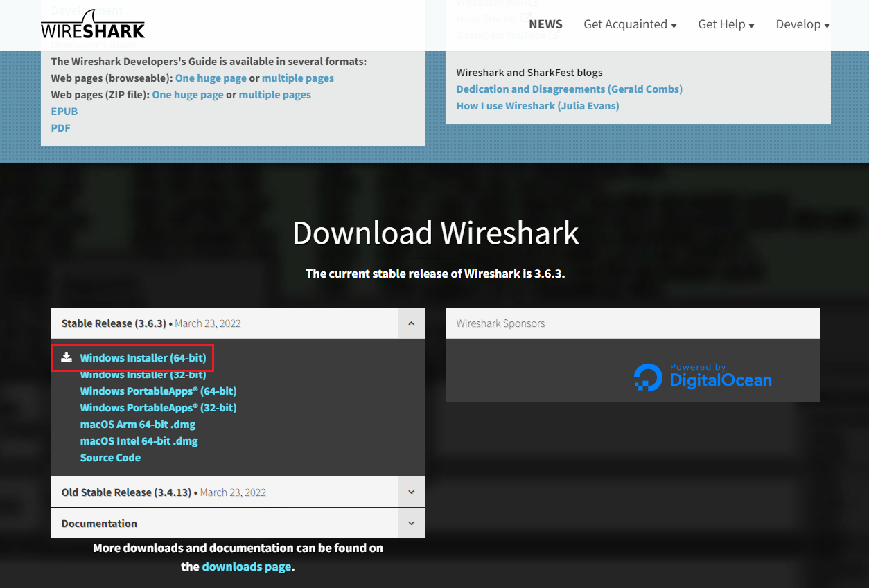Click the Wireshark Sponsors heading
Screen dimensions: 869x588
coord(501,323)
